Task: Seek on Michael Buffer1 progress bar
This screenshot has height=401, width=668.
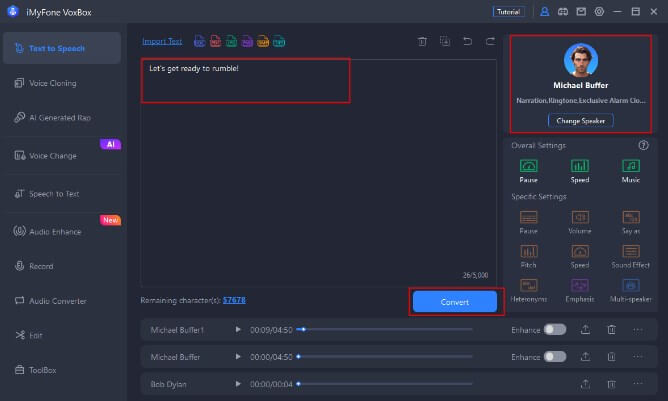Action: click(x=385, y=329)
